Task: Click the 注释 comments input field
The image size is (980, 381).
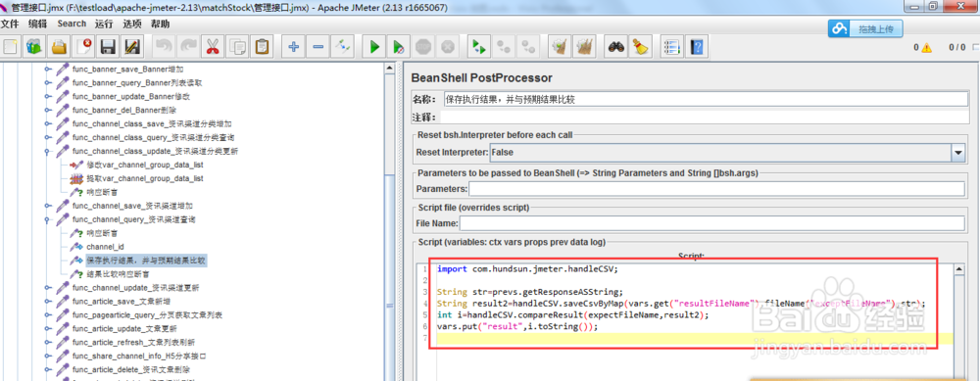Action: 704,117
